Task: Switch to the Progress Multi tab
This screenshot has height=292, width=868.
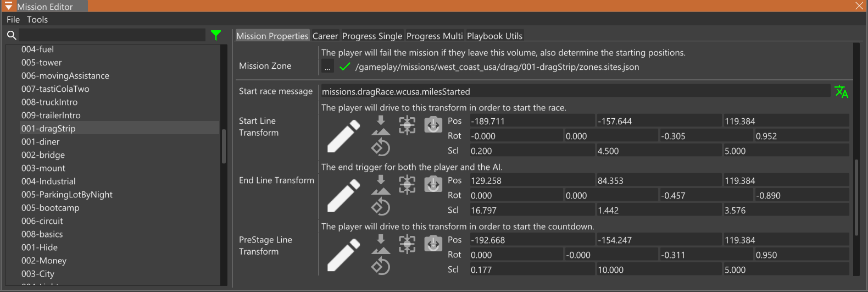Action: click(x=435, y=36)
